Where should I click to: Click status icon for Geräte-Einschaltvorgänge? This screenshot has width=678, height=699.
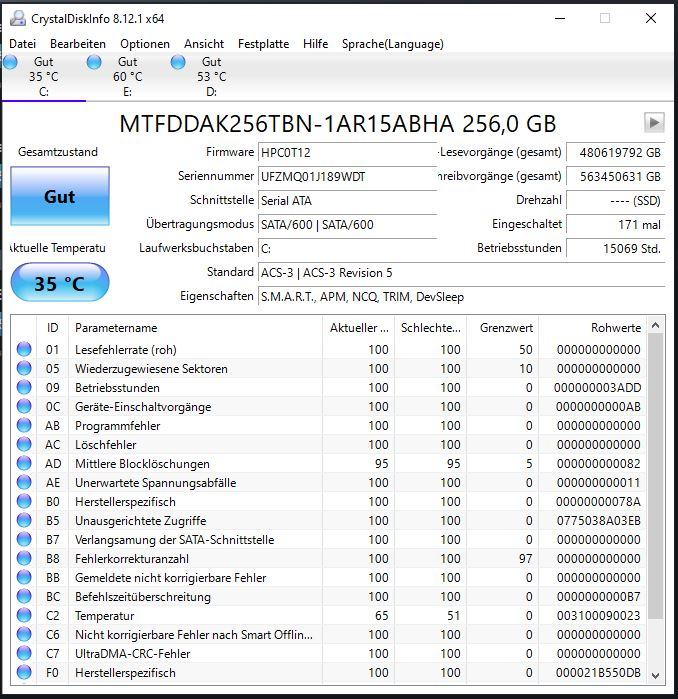(24, 406)
